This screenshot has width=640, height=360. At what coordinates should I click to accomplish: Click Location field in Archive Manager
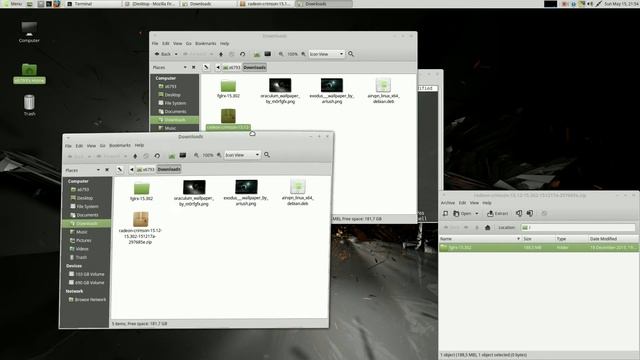(578, 227)
